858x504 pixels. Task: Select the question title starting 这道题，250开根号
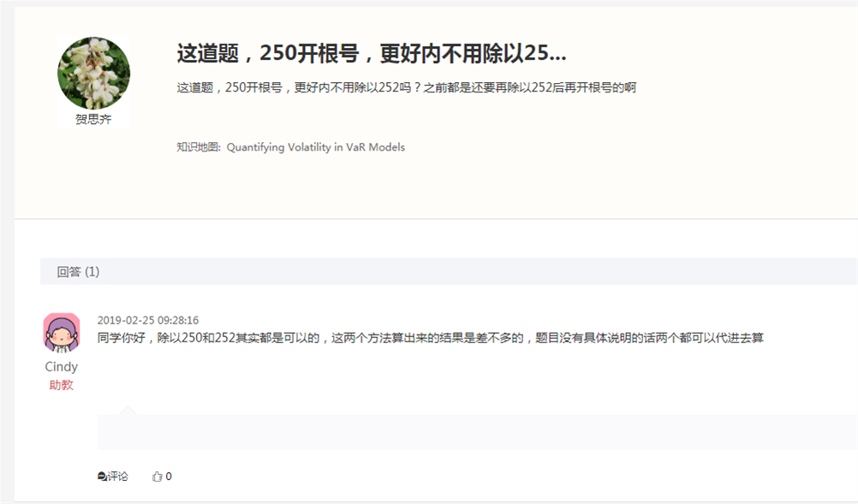point(372,53)
